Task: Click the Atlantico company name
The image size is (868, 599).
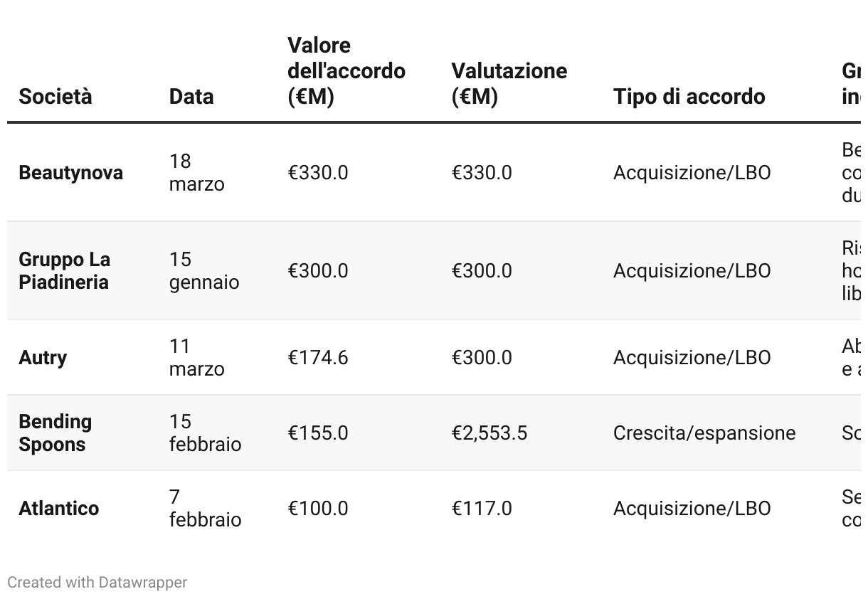Action: tap(58, 509)
